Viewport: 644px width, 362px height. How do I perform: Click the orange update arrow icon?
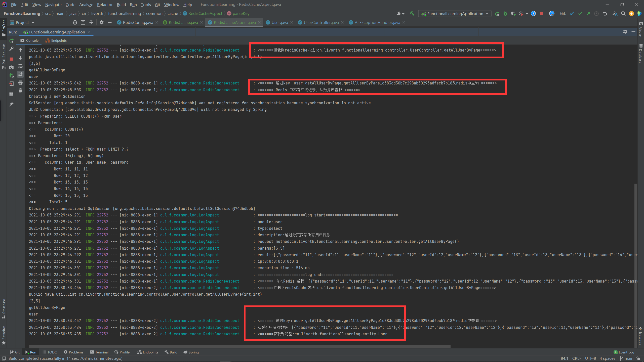pos(631,14)
